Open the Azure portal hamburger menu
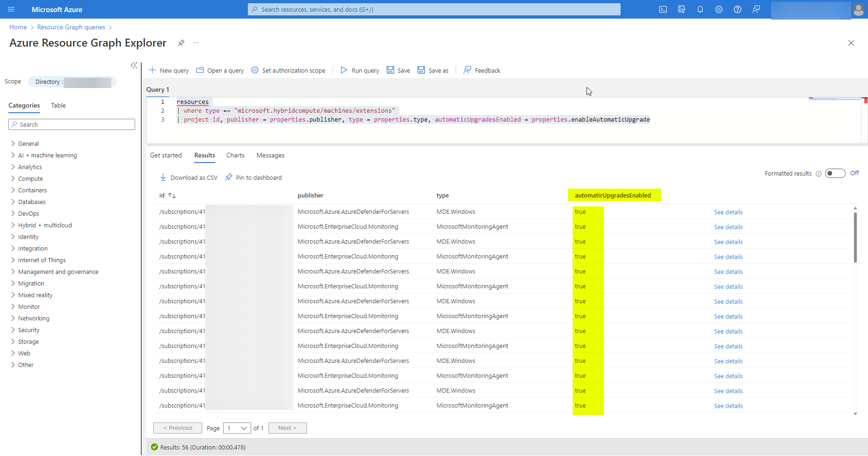This screenshot has width=868, height=456. click(12, 9)
